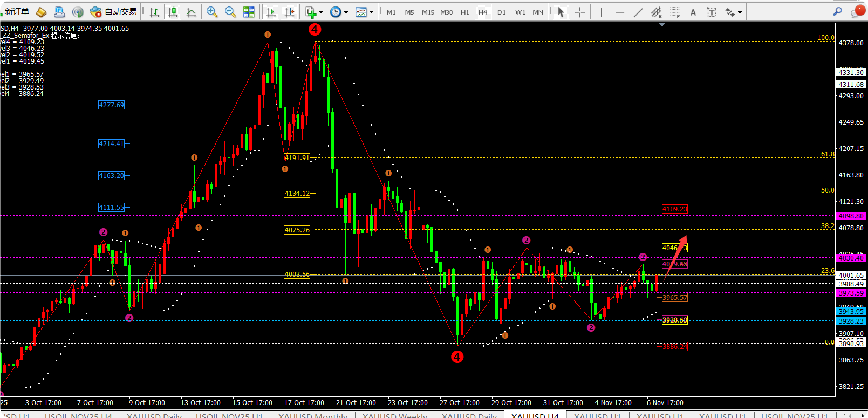Zoom out of the chart

point(230,12)
